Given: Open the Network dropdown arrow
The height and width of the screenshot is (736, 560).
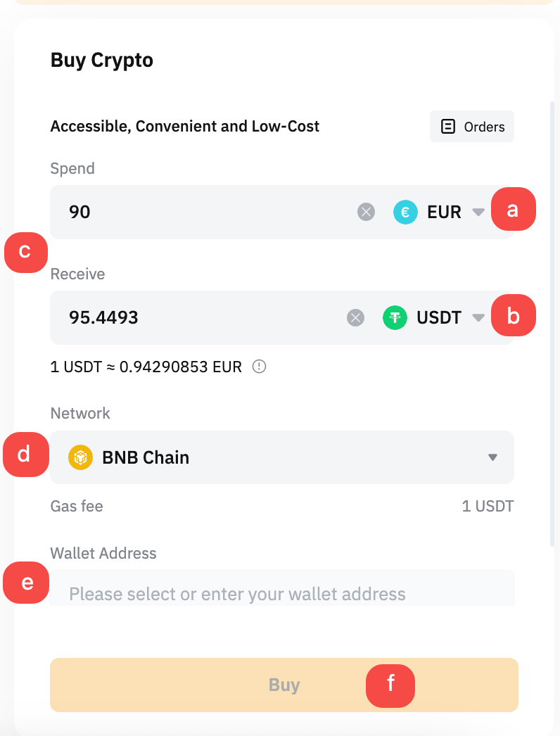Looking at the screenshot, I should pos(492,457).
